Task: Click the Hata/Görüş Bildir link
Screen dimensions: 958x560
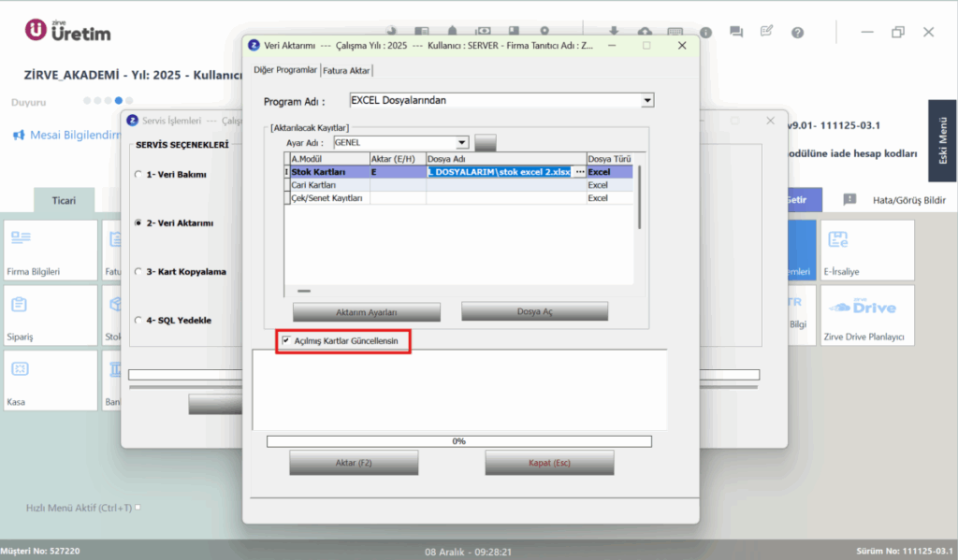Action: [908, 200]
